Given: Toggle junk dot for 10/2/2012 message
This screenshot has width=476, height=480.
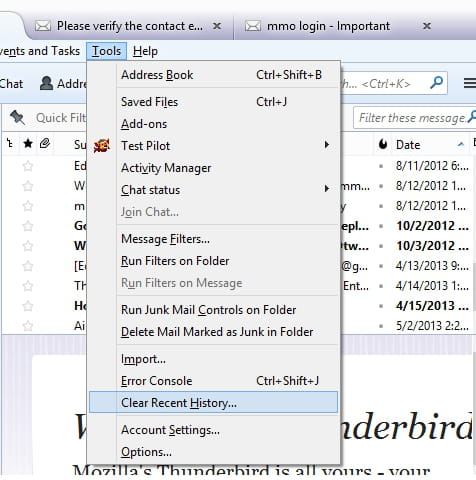Looking at the screenshot, I should [x=381, y=226].
